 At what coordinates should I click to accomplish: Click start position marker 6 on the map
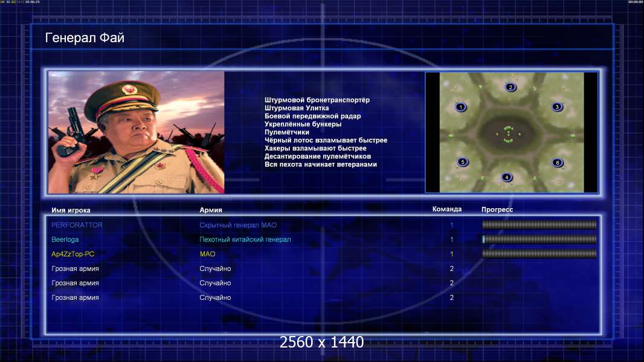click(558, 162)
